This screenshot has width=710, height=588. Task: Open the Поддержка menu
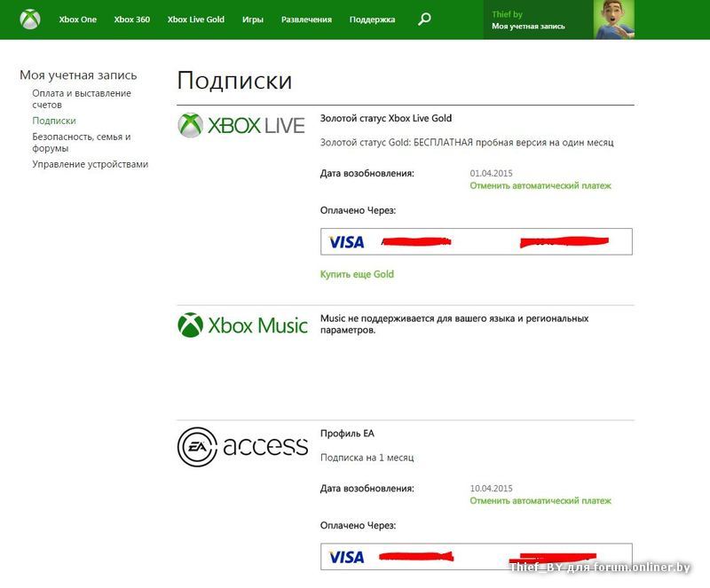pos(372,20)
